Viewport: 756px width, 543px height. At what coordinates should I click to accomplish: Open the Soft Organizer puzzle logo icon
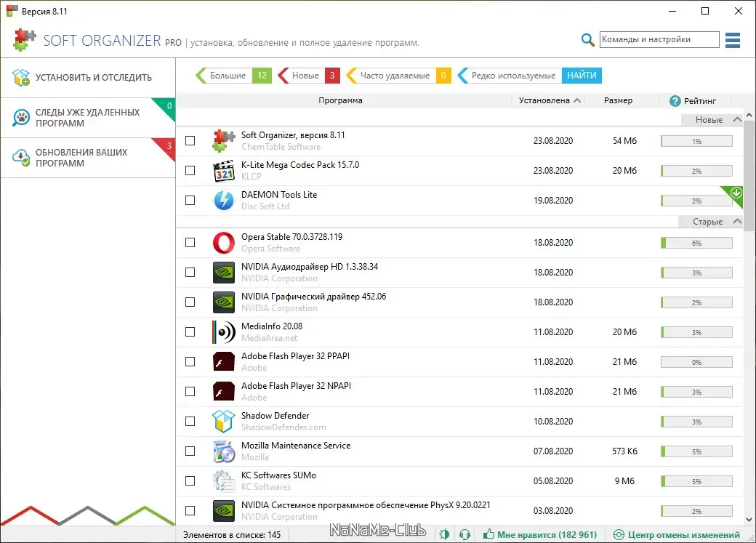[x=23, y=40]
